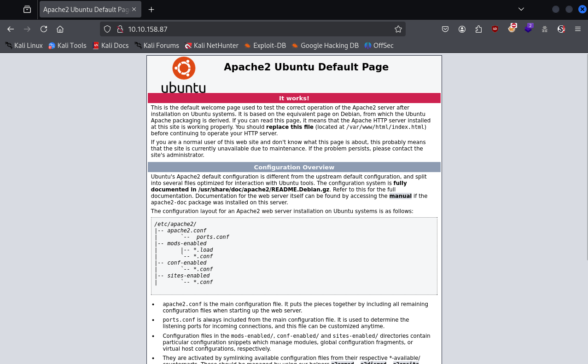Open the Google Hacking DB bookmark
Viewport: 588px width, 364px height.
pos(325,46)
